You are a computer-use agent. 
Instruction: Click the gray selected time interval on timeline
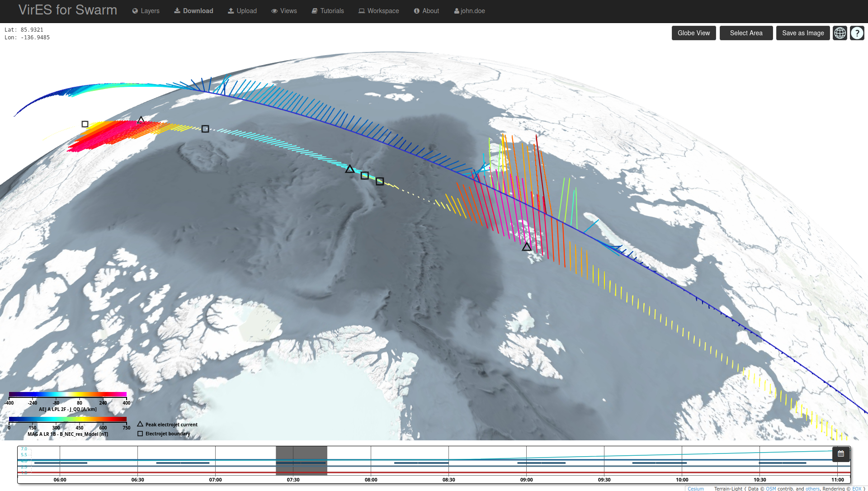302,461
